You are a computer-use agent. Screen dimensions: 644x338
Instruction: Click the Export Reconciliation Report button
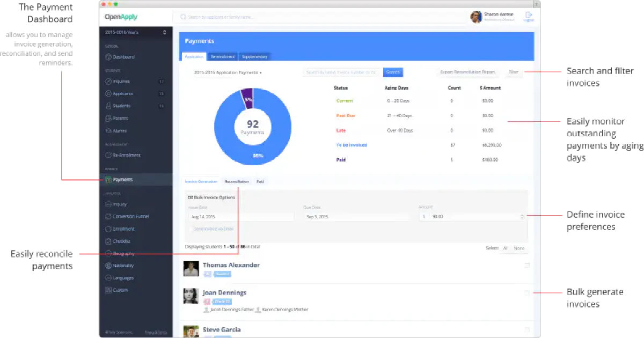click(469, 71)
